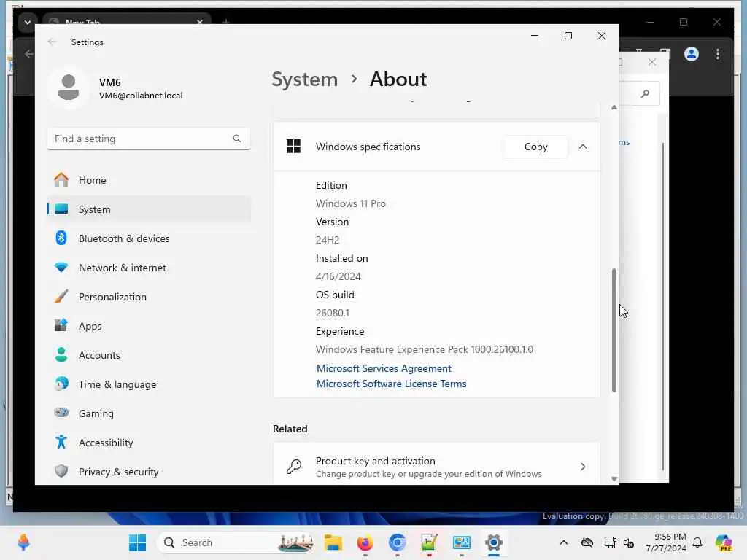
Task: Open Accessibility settings
Action: tap(149, 443)
